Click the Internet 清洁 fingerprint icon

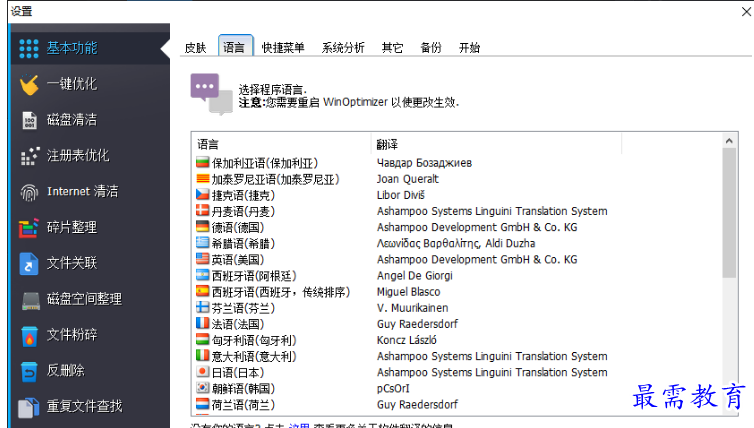[x=29, y=192]
